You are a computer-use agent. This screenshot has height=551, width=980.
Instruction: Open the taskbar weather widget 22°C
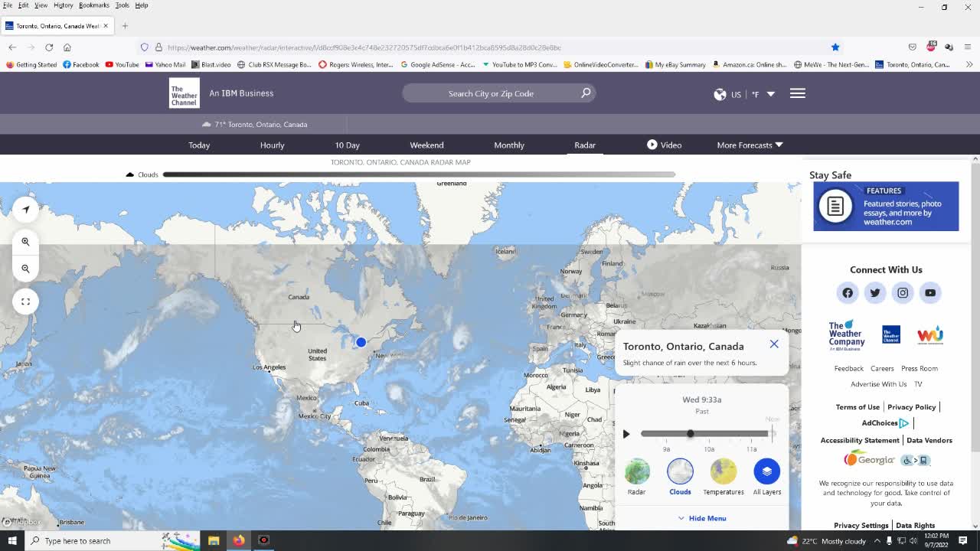(x=826, y=540)
